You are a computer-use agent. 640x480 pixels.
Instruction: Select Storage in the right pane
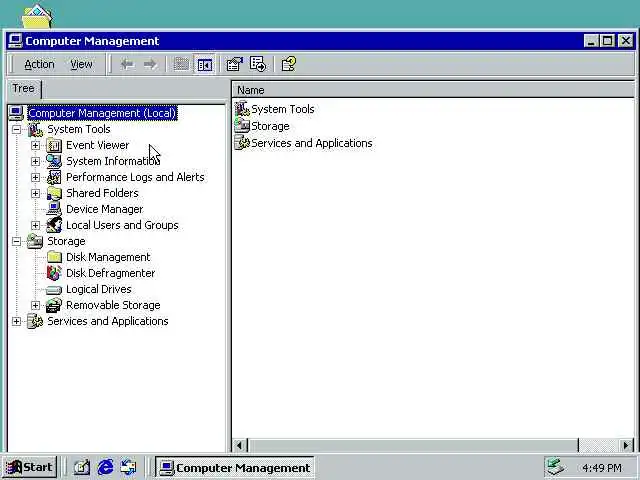click(x=270, y=127)
